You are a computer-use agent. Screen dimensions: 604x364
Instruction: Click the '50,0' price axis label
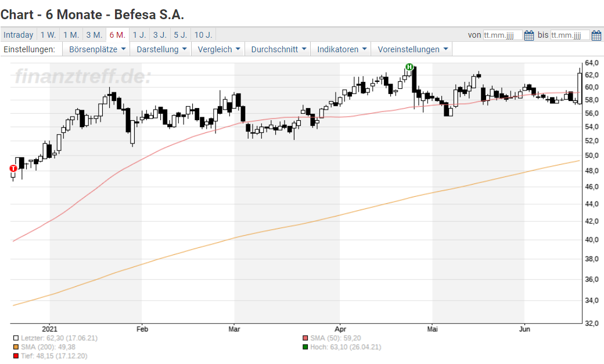pyautogui.click(x=592, y=156)
